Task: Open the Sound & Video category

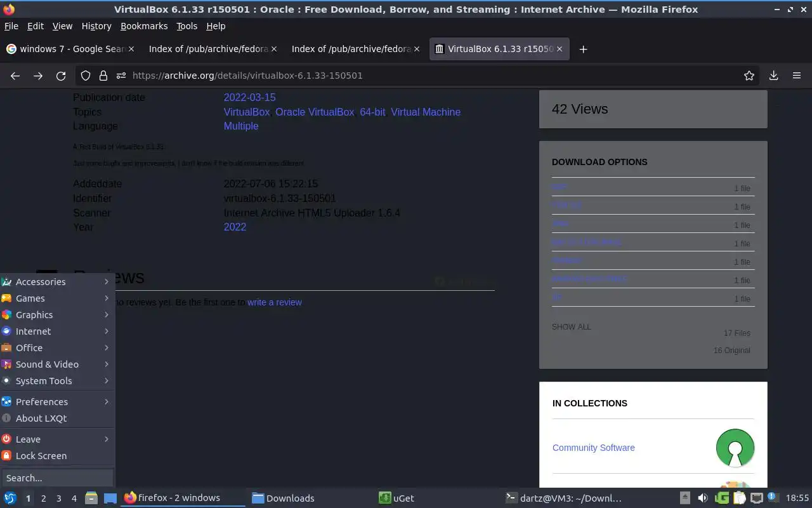Action: [x=57, y=364]
